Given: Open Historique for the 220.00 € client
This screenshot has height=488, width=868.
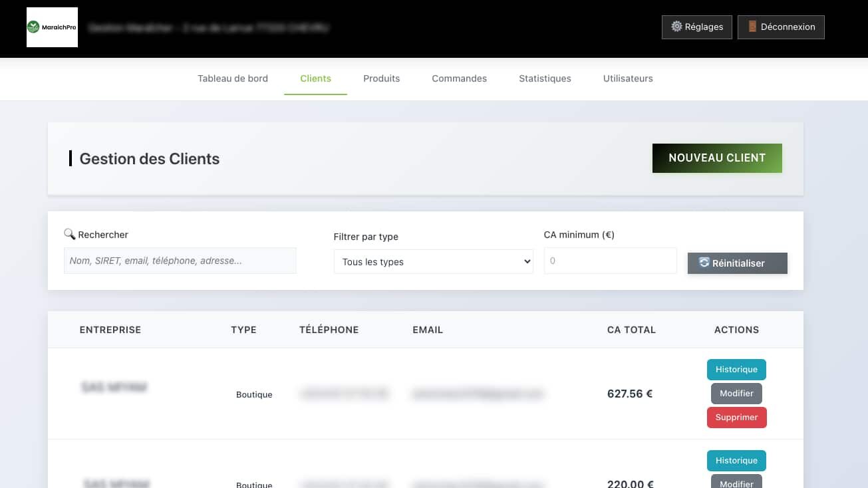Looking at the screenshot, I should (736, 461).
